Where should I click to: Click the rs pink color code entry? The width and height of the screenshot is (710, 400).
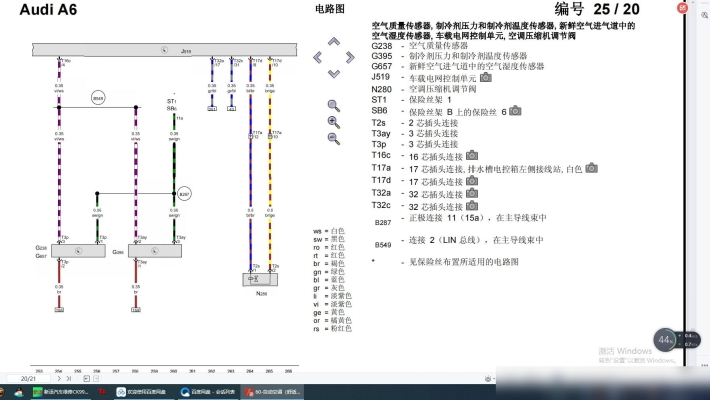coord(332,328)
